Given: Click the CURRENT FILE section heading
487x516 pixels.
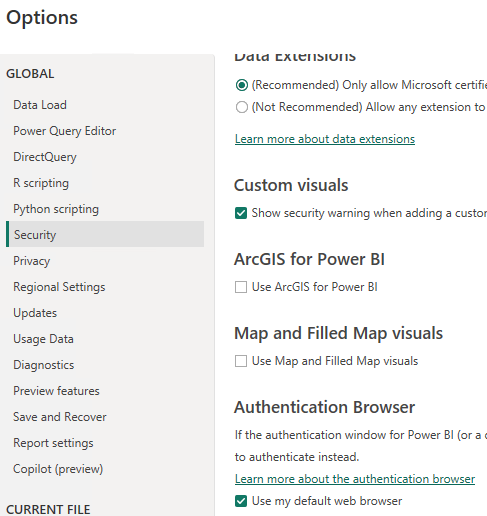Looking at the screenshot, I should click(48, 509).
